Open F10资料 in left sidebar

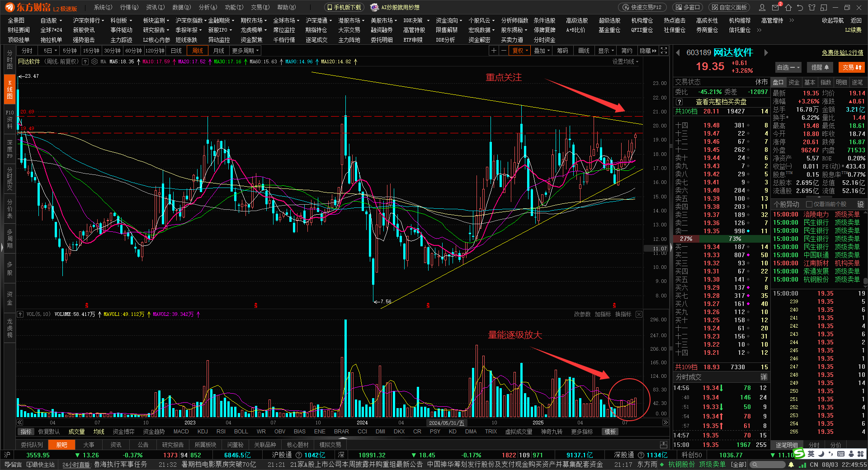[9, 119]
